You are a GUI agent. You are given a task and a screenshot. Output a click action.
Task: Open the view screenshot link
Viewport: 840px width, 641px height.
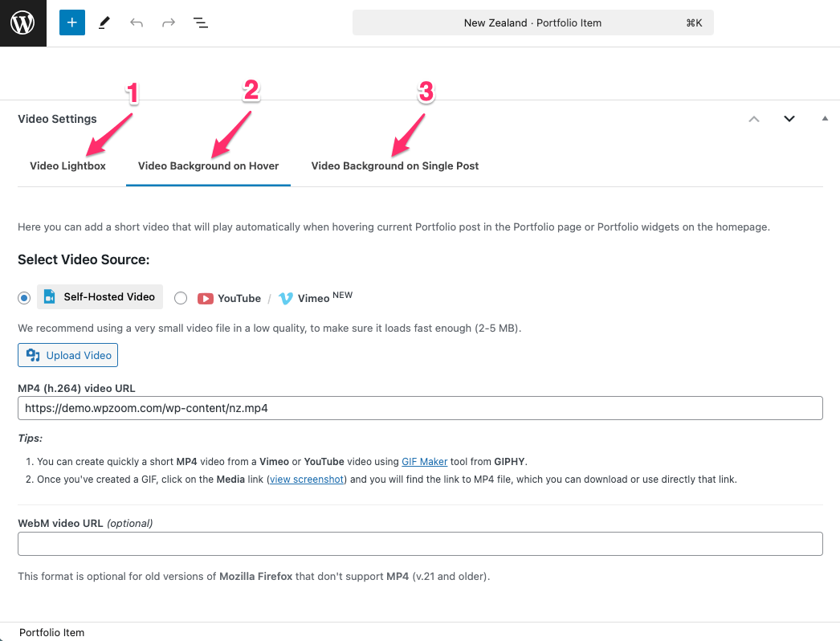tap(307, 480)
